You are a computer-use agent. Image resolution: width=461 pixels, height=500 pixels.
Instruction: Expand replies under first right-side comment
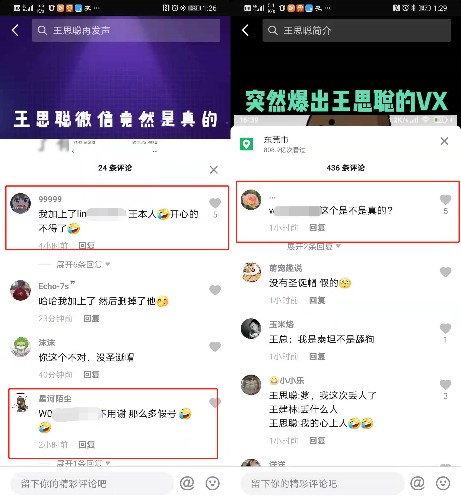313,246
